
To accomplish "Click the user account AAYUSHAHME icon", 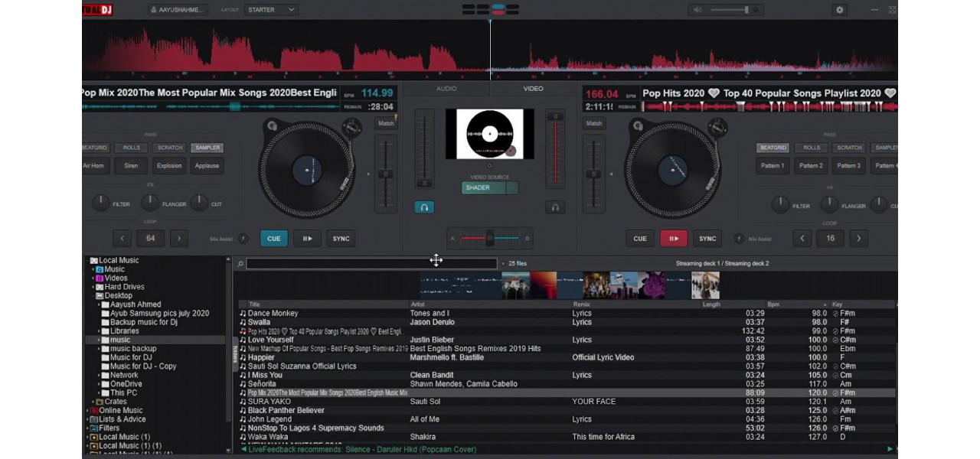I will (x=154, y=10).
